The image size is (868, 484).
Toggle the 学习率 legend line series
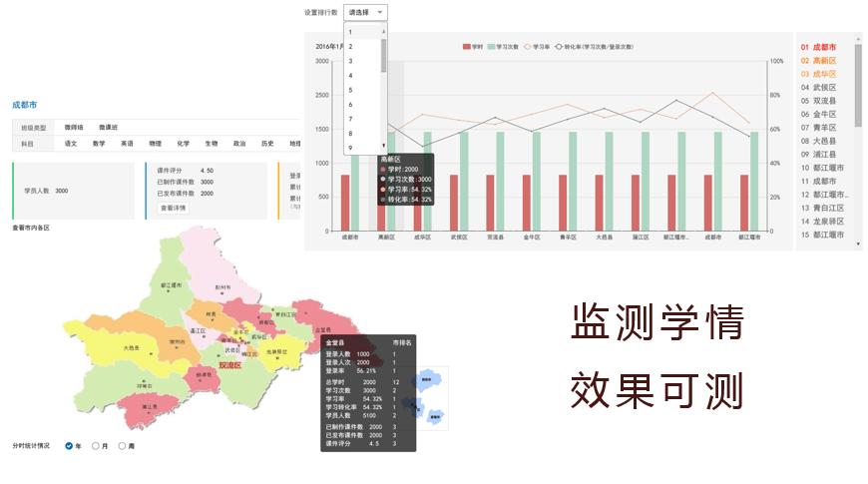pyautogui.click(x=537, y=47)
